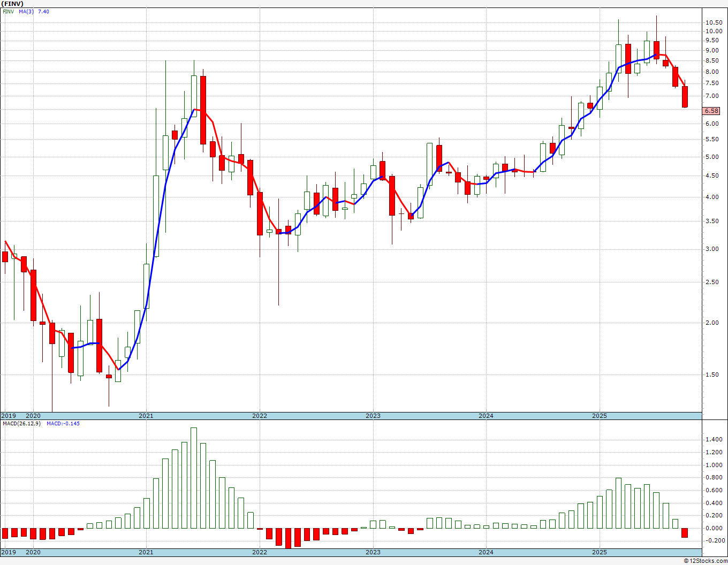Viewport: 728px width, 565px height.
Task: Click the 1.400 MACD axis label
Action: pyautogui.click(x=714, y=440)
